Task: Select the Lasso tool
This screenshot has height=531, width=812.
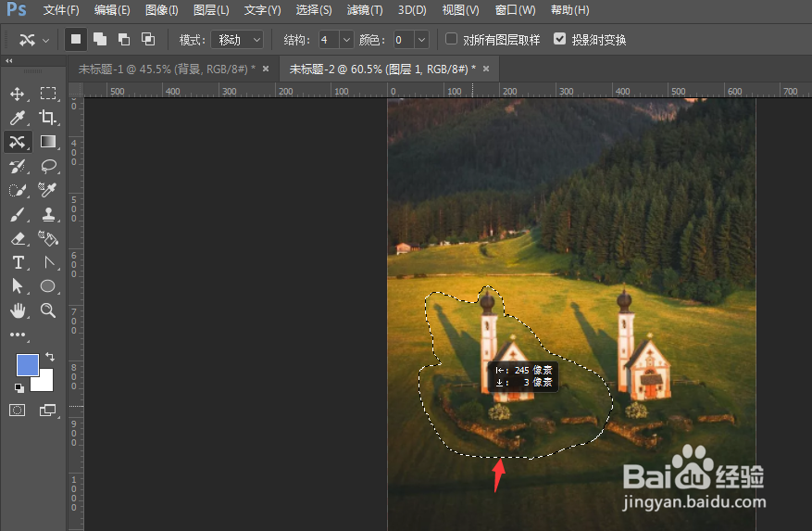Action: [x=48, y=167]
